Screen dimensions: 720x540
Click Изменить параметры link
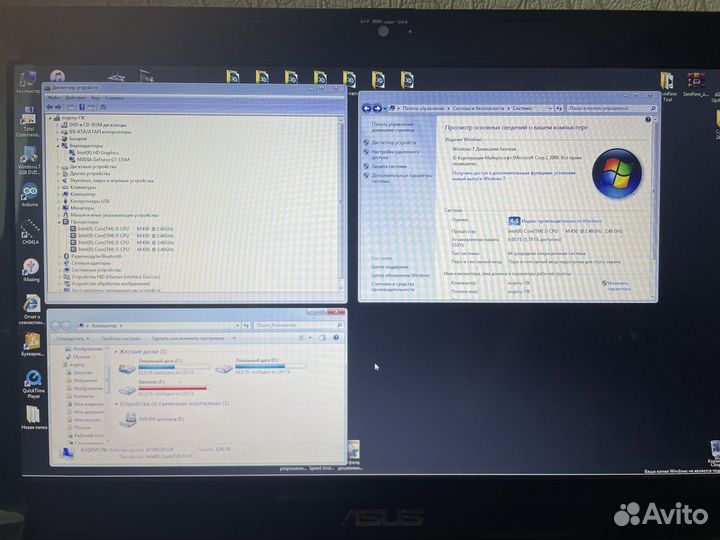point(619,286)
